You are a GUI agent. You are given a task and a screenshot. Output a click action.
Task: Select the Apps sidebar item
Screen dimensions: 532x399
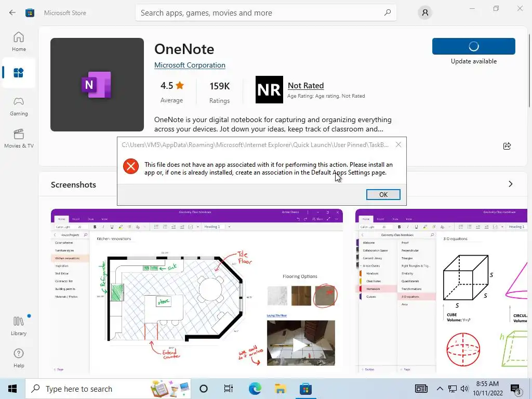(19, 73)
